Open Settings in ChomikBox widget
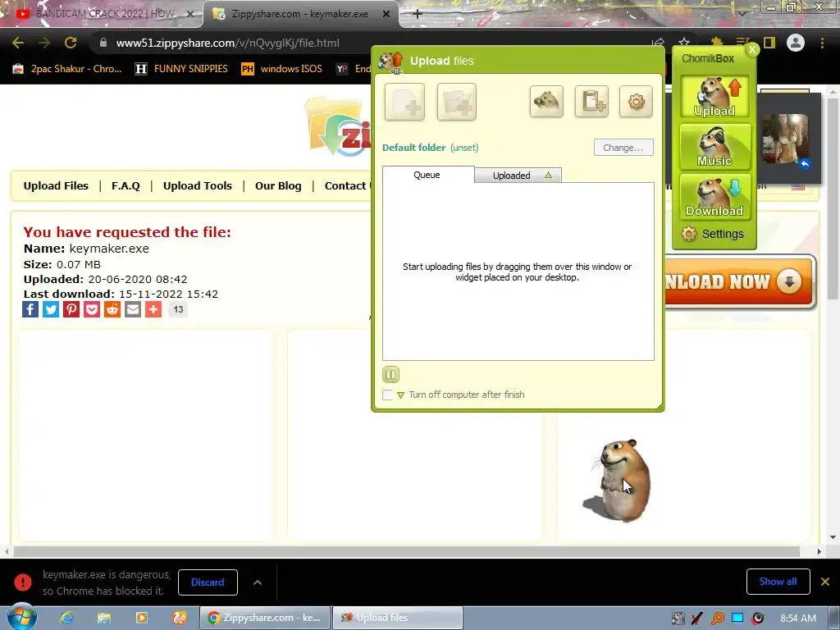 coord(713,234)
